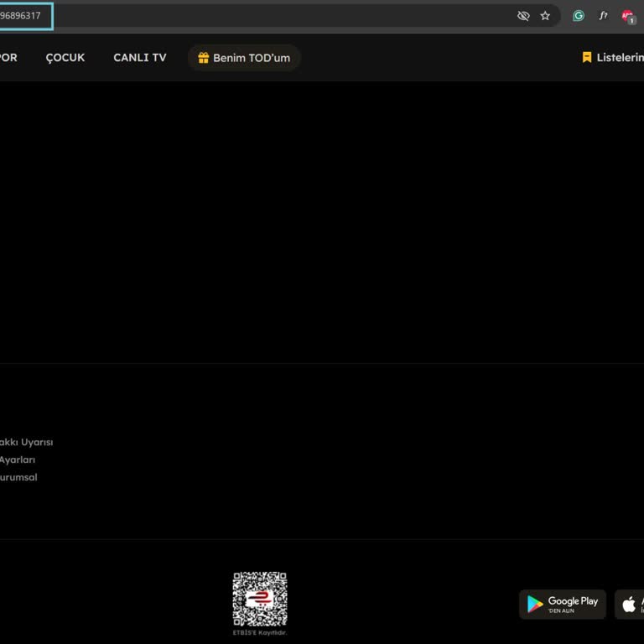Visit the 'urumsal' footer link
Viewport: 644px width, 644px height.
coord(18,477)
